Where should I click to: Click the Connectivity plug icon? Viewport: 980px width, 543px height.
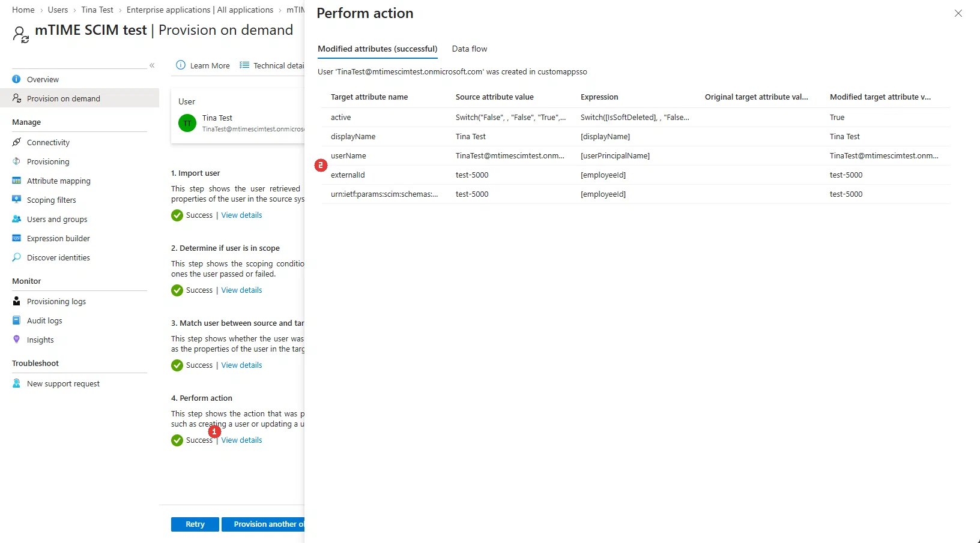(x=16, y=142)
